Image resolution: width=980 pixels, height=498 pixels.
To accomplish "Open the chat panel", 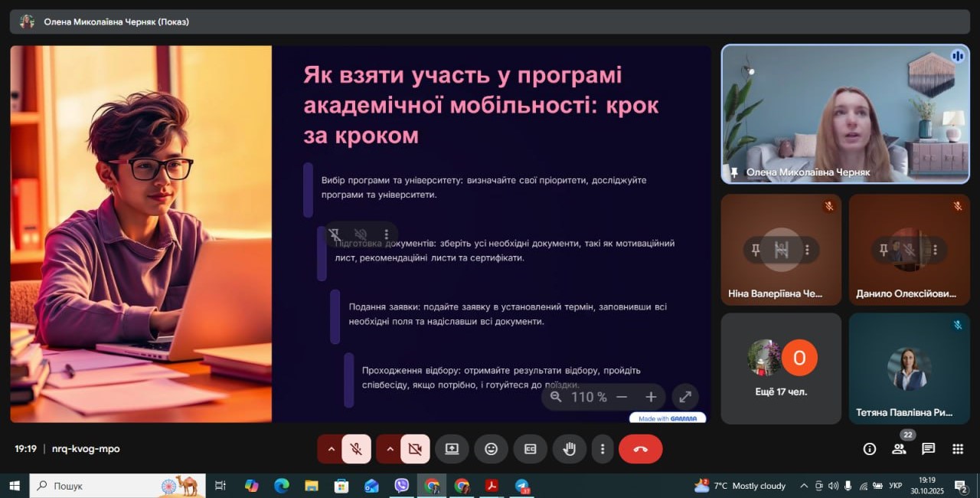I will tap(928, 449).
